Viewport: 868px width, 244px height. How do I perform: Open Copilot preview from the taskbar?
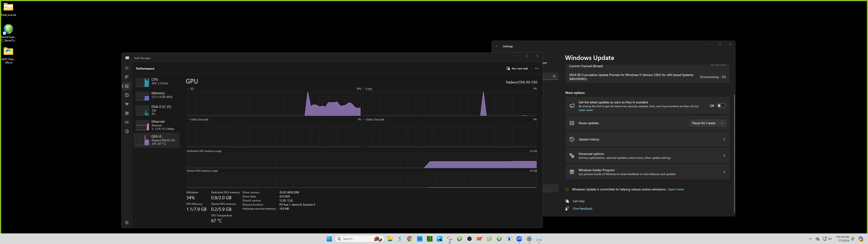pyautogui.click(x=861, y=239)
